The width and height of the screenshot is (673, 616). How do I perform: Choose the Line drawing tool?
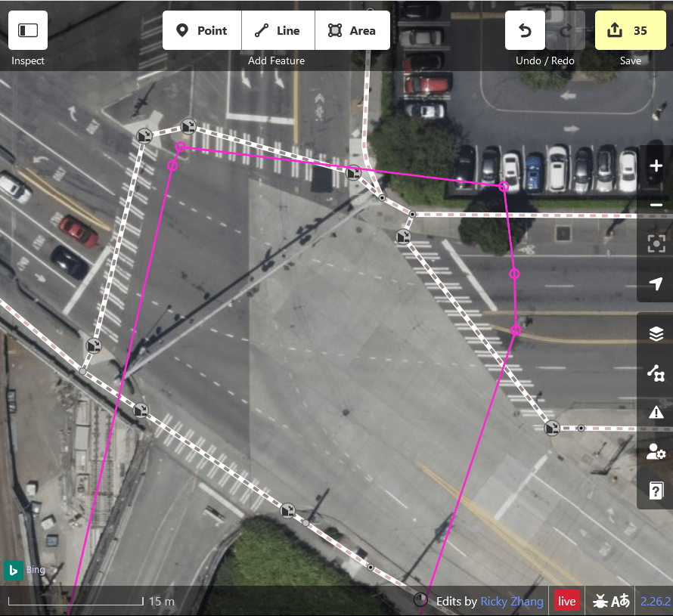pyautogui.click(x=278, y=30)
